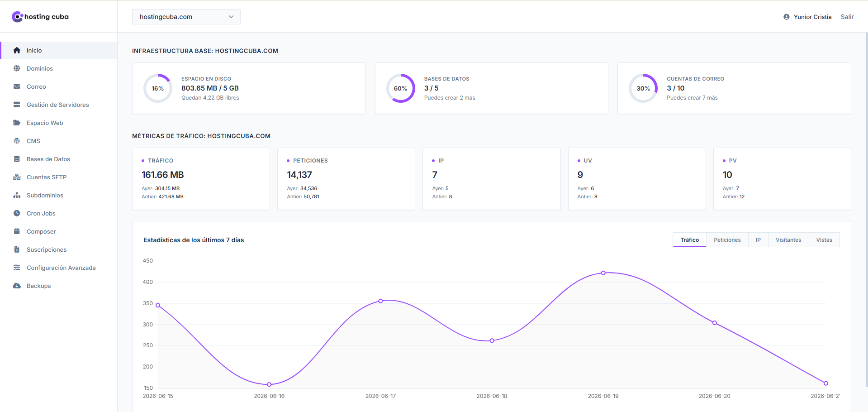This screenshot has width=868, height=412.
Task: Click the 2026-06-19 chart data point
Action: pos(603,273)
